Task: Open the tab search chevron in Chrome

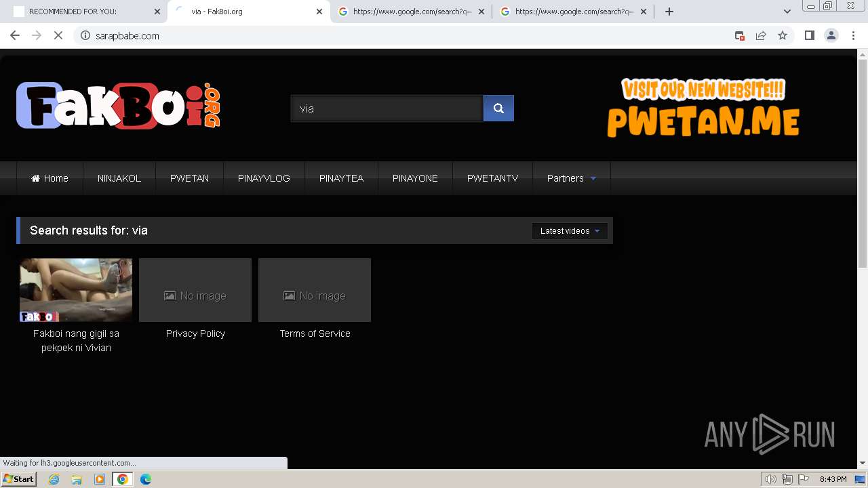Action: click(787, 12)
